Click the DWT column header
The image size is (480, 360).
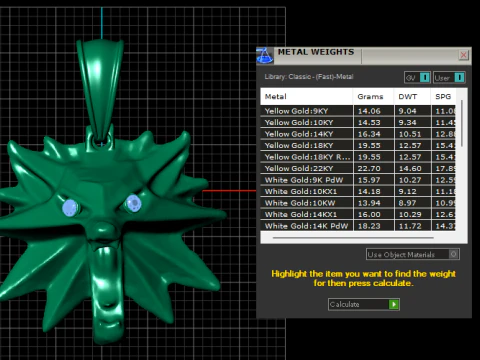412,97
